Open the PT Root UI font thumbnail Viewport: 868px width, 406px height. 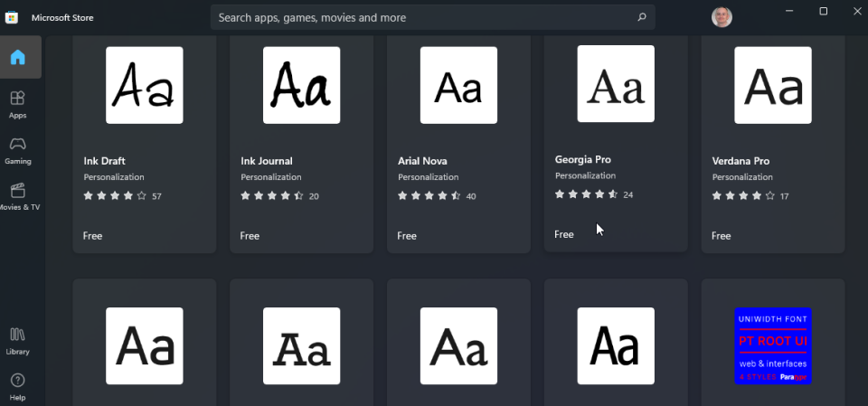(x=773, y=346)
